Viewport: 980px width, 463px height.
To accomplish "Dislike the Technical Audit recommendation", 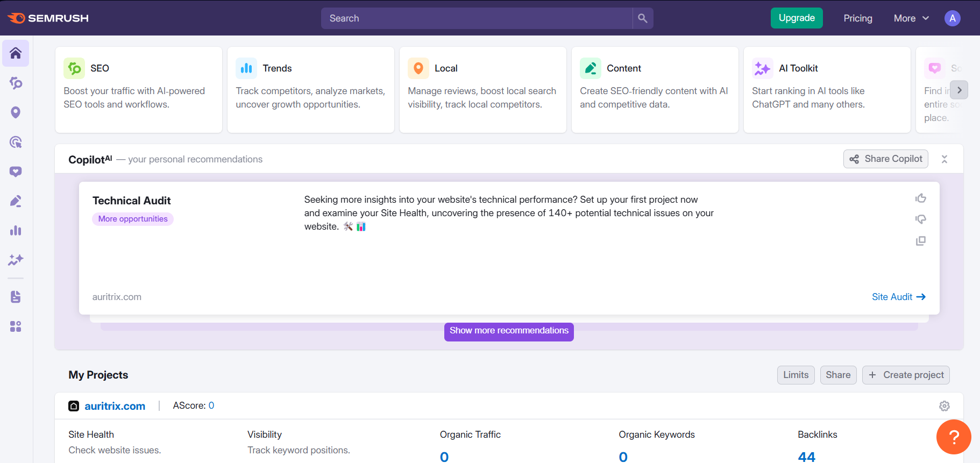I will point(921,219).
